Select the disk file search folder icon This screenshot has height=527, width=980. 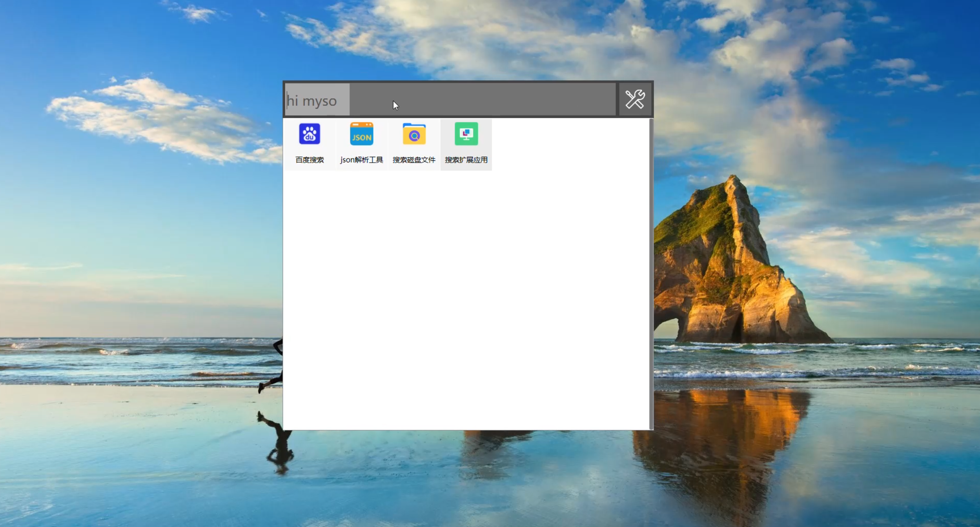414,134
